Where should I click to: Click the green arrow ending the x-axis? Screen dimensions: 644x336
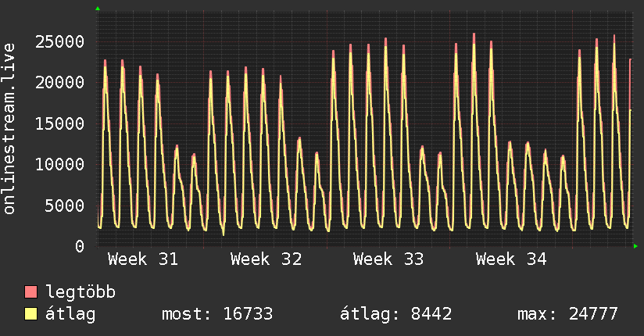[635, 246]
